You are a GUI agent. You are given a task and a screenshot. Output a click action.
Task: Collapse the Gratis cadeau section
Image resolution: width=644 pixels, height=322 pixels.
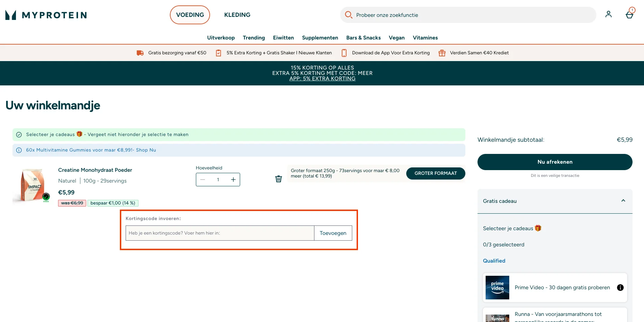click(x=623, y=201)
